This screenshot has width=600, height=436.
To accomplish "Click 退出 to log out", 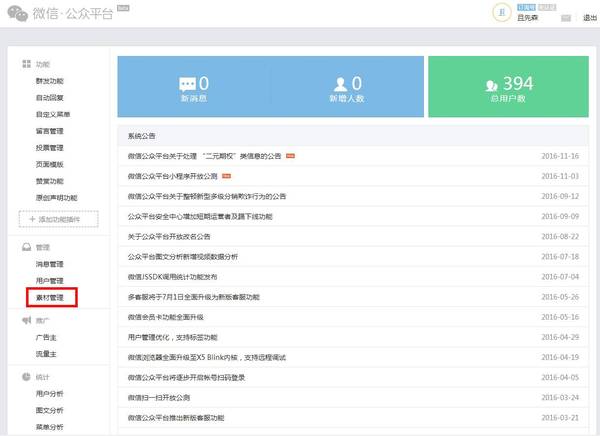I will click(x=589, y=18).
